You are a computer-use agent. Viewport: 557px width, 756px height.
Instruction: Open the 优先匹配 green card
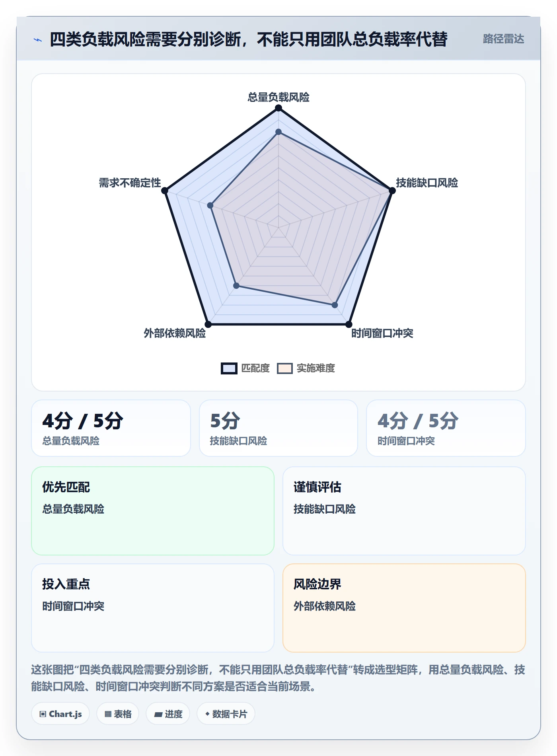coord(153,511)
